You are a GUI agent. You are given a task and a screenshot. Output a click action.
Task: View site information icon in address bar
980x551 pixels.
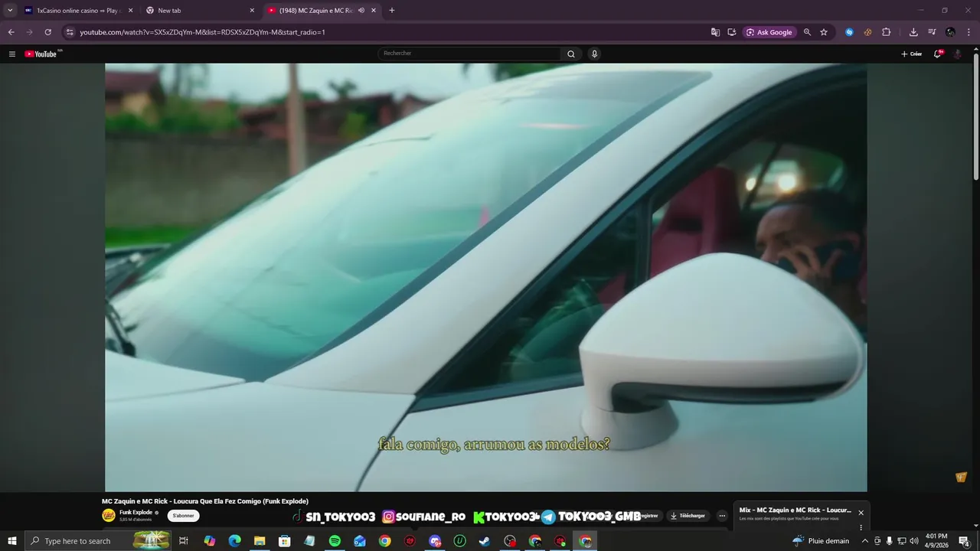coord(70,32)
